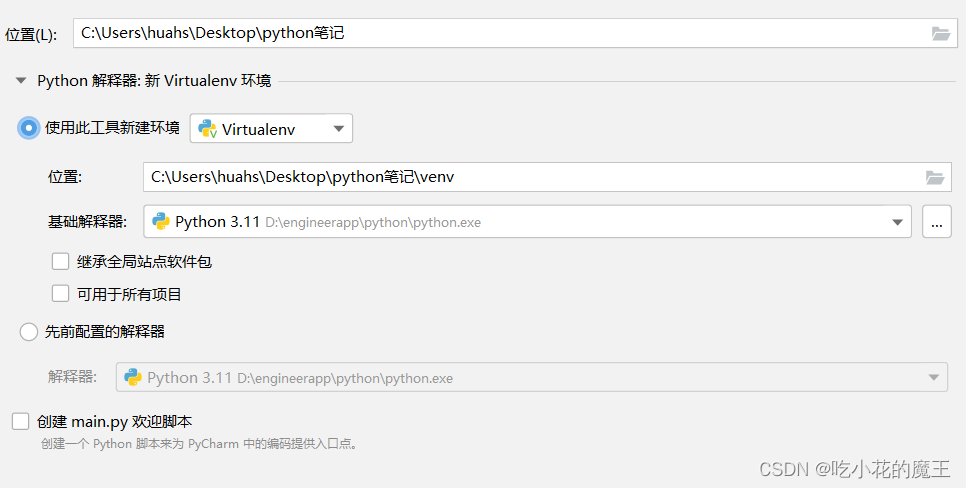This screenshot has width=966, height=488.
Task: Collapse the Python interpreter section triangle
Action: (x=21, y=81)
